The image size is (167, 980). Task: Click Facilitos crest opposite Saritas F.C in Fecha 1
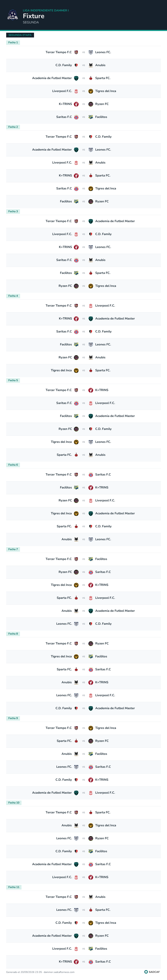coord(91,117)
